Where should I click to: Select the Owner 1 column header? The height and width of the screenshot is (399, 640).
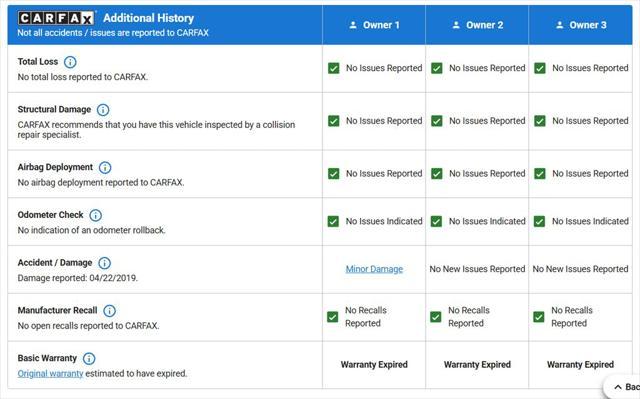tap(374, 25)
